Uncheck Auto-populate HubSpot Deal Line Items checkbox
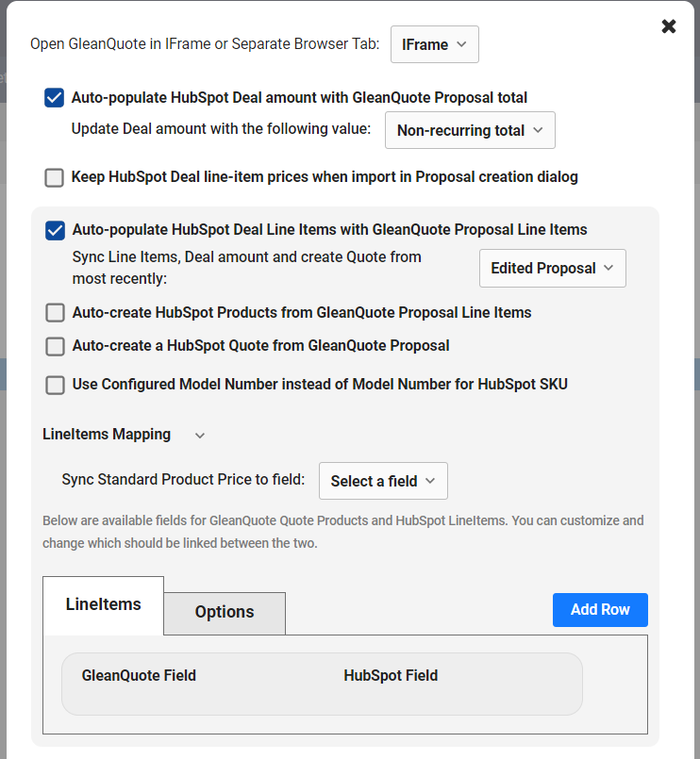Viewport: 700px width, 759px height. 56,230
